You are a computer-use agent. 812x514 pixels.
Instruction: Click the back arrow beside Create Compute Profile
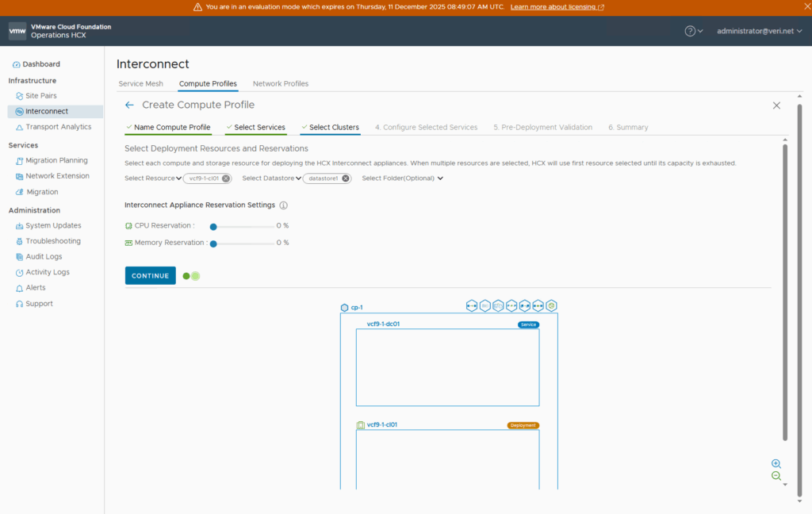pyautogui.click(x=130, y=105)
